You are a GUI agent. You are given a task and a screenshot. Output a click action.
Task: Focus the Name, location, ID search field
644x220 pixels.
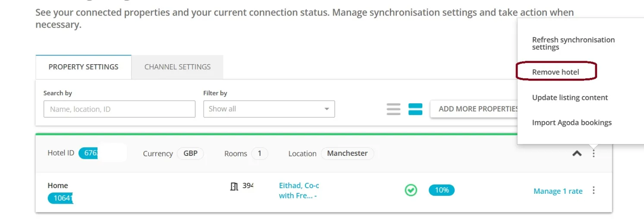[119, 109]
